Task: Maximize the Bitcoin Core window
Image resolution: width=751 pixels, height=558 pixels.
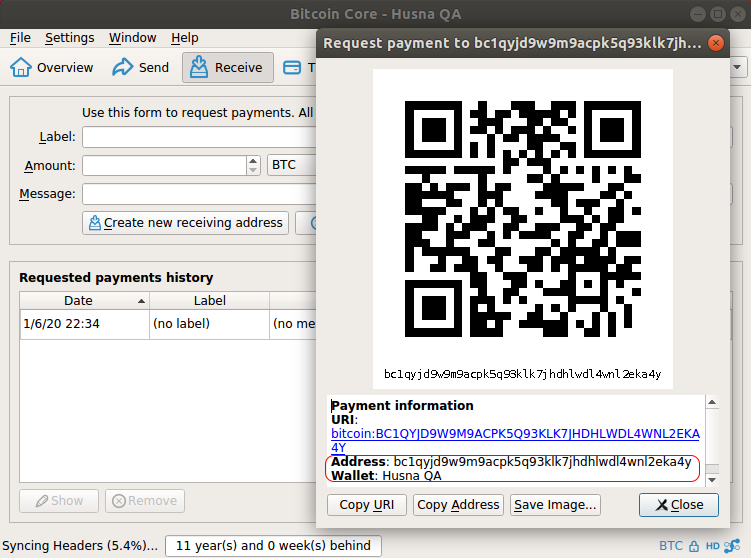Action: tap(718, 14)
